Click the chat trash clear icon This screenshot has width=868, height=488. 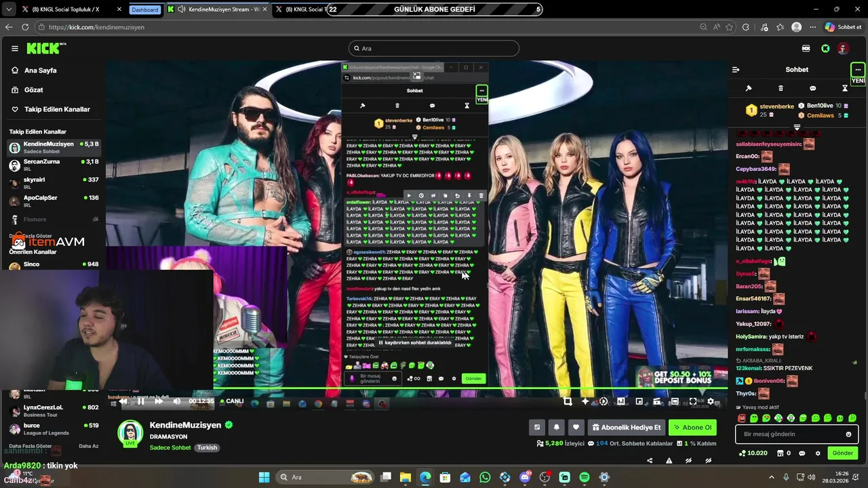(781, 88)
